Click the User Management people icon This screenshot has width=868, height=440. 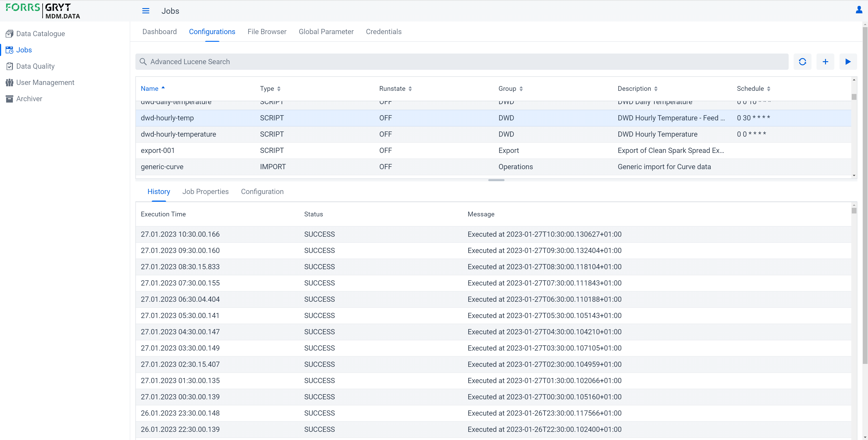(9, 82)
